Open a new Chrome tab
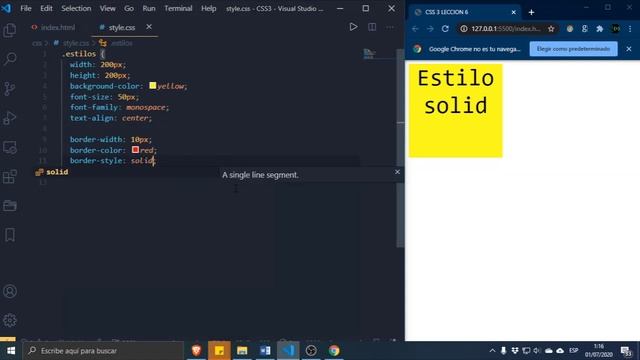Viewport: 640px width, 360px height. point(531,12)
